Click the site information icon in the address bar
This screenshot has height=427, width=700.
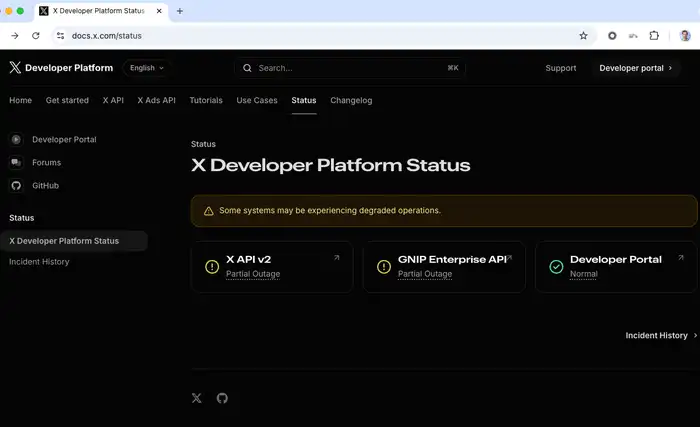point(60,36)
